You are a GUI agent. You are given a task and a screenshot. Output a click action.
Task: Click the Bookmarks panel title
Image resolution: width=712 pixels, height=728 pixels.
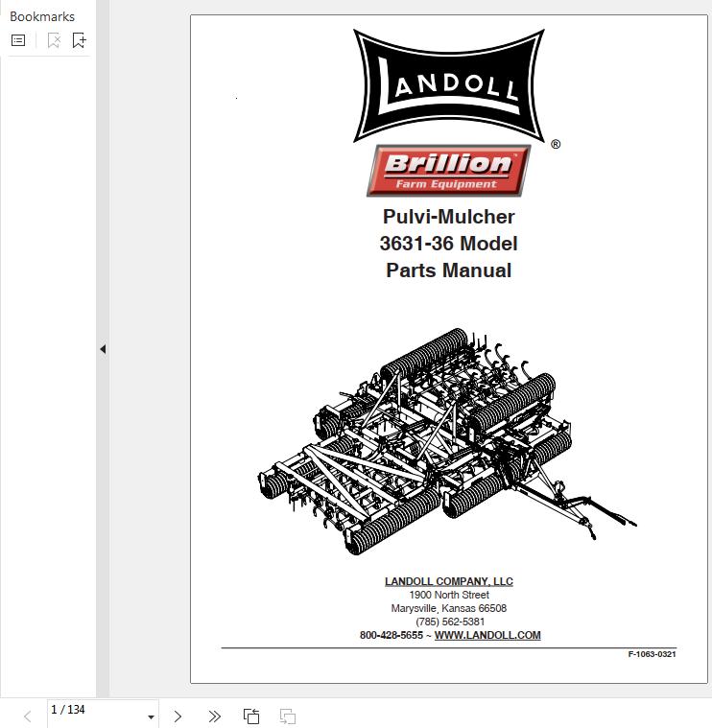click(42, 16)
